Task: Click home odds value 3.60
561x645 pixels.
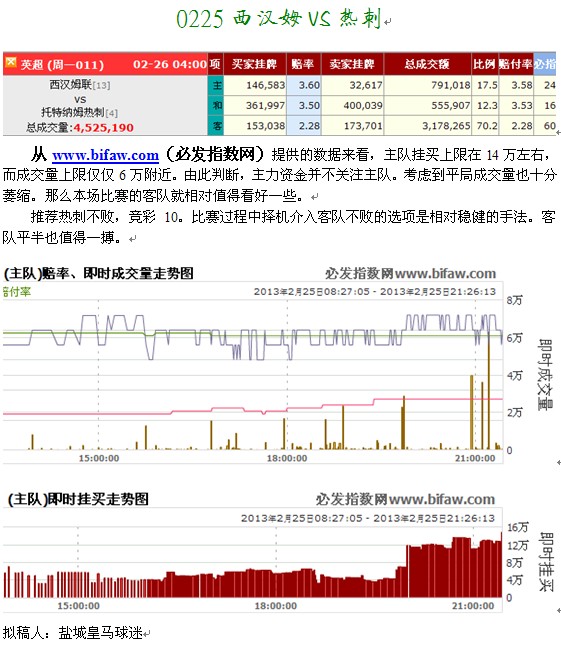Action: tap(309, 85)
